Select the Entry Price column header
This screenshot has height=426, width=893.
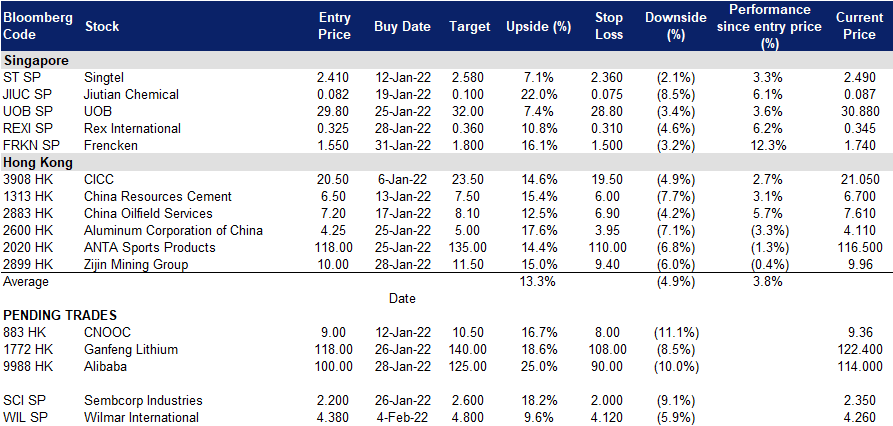coord(334,26)
